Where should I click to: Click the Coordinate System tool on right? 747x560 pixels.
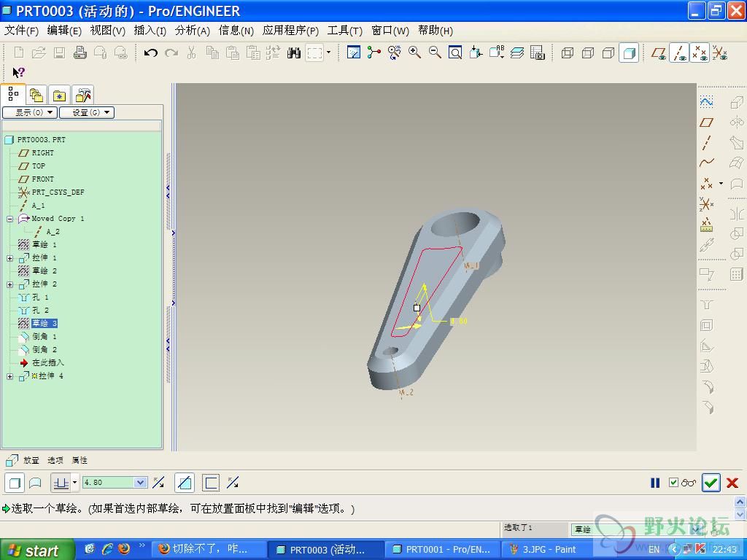pos(706,204)
